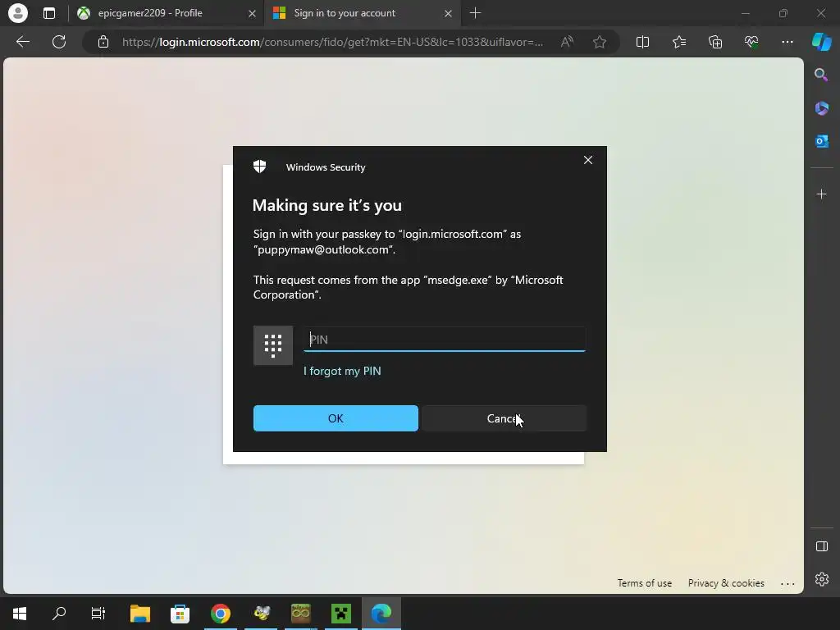The height and width of the screenshot is (630, 840).
Task: View site information lock icon
Action: 103,42
